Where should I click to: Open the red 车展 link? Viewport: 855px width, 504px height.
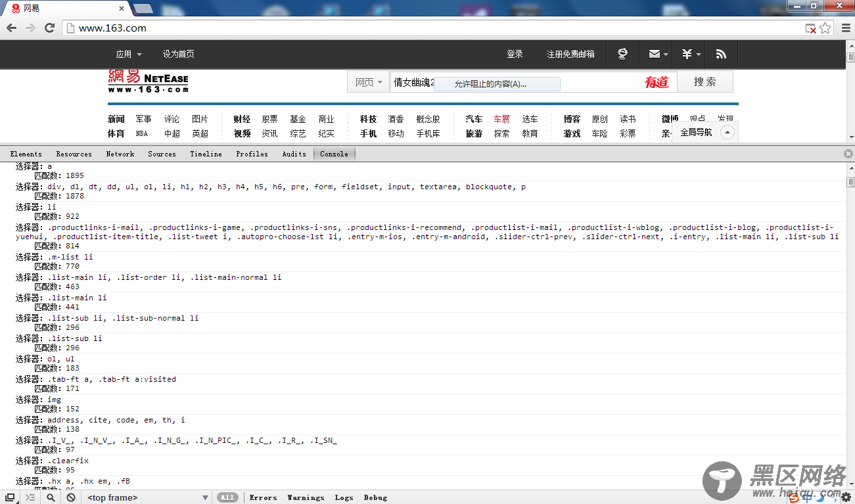[501, 119]
